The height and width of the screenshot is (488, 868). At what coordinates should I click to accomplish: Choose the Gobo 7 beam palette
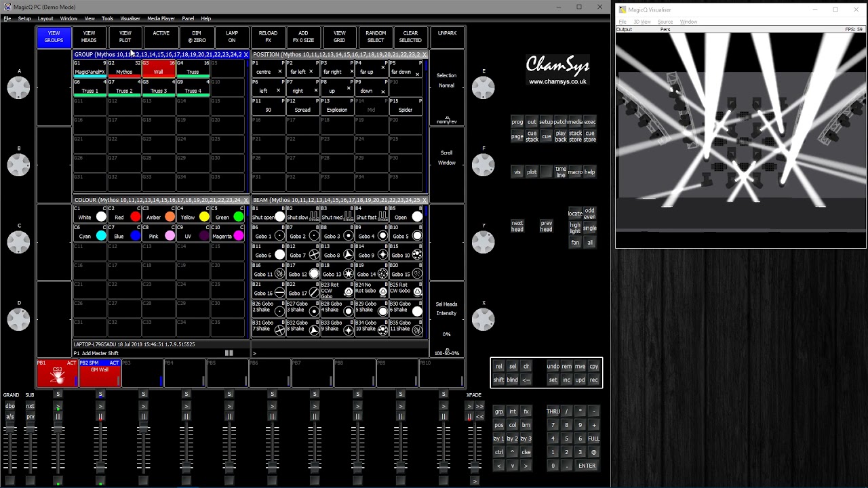(303, 251)
